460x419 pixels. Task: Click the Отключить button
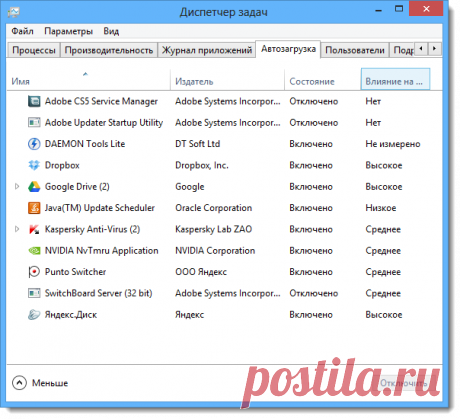(x=404, y=383)
